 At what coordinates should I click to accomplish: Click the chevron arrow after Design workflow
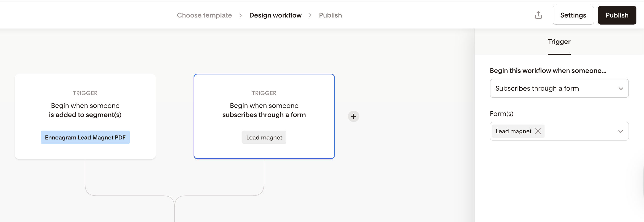[x=310, y=15]
